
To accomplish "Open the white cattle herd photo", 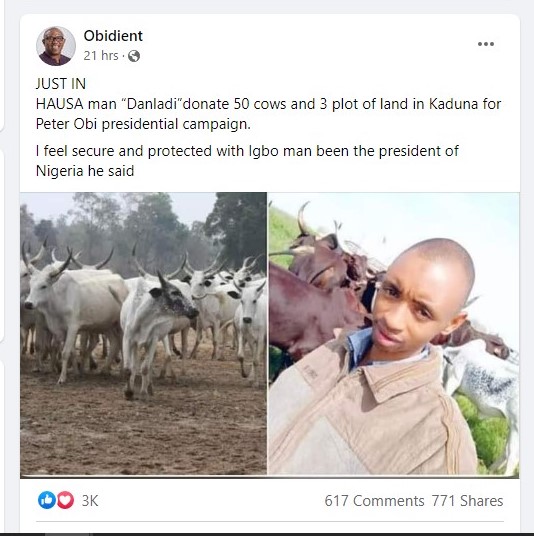I will [x=143, y=334].
